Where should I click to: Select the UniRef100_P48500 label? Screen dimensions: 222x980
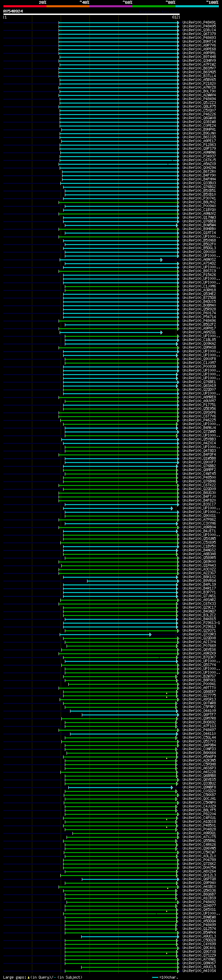[x=199, y=478]
